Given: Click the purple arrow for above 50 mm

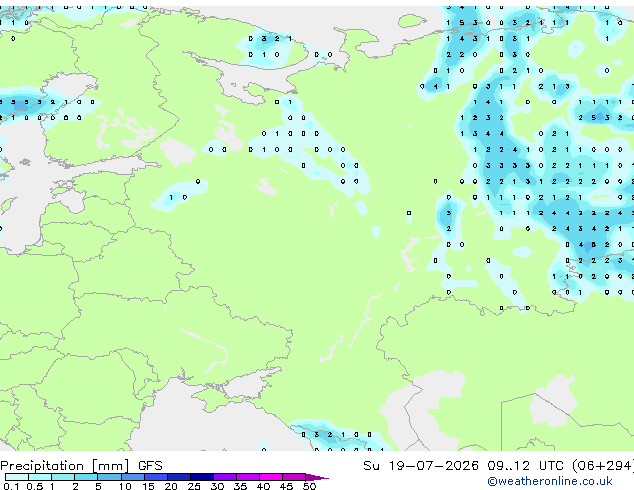Looking at the screenshot, I should click(317, 477).
